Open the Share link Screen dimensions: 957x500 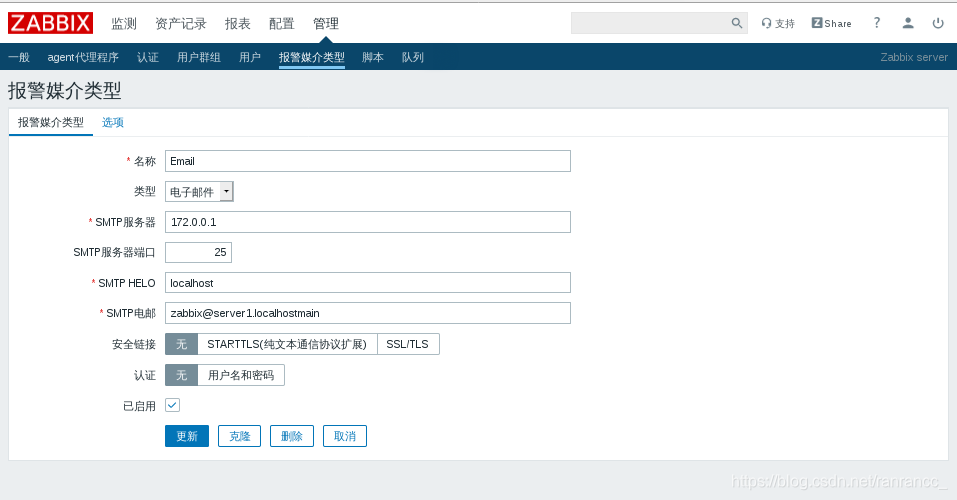pos(831,23)
